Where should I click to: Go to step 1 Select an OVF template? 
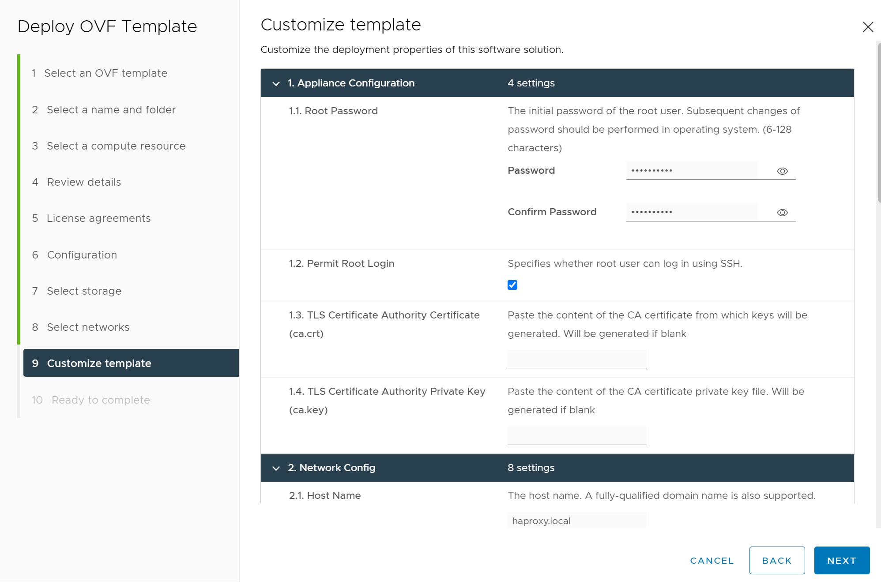click(x=105, y=73)
